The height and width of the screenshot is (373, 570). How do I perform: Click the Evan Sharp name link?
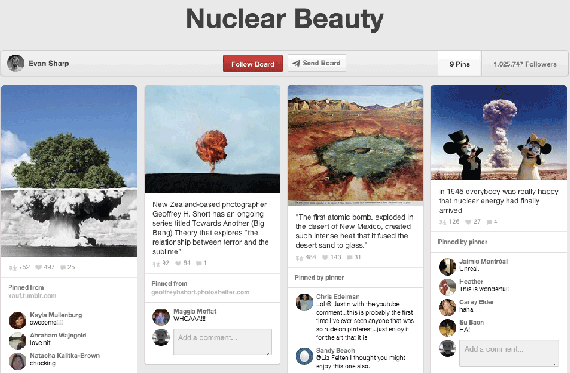[49, 63]
